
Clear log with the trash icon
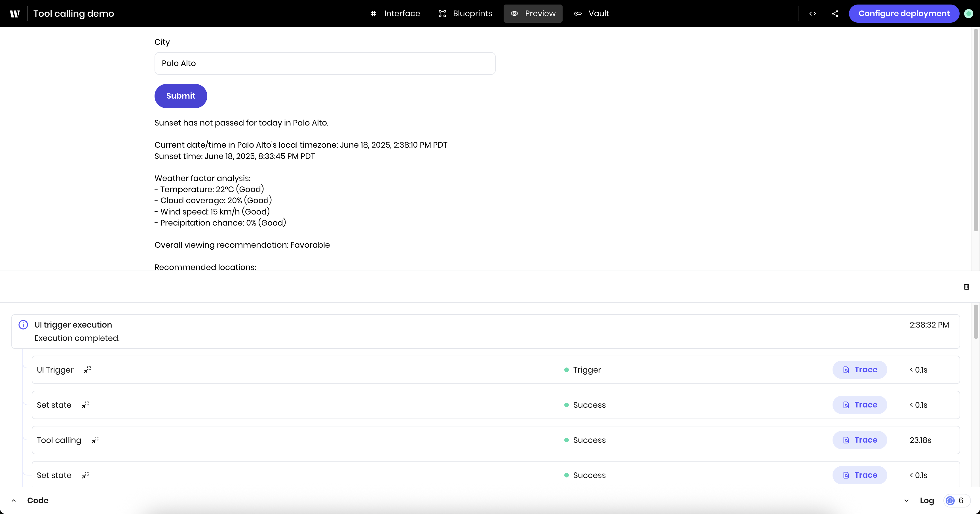point(966,287)
